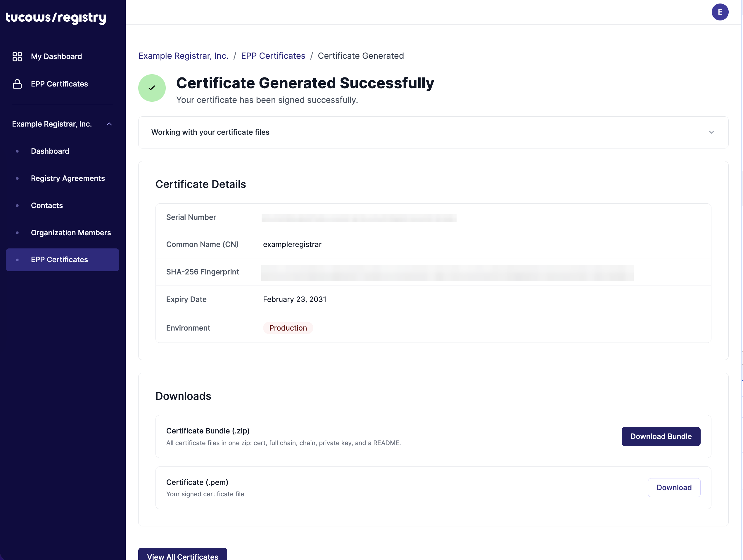The image size is (743, 560).
Task: Click the exampleregistrar common name value
Action: (292, 245)
